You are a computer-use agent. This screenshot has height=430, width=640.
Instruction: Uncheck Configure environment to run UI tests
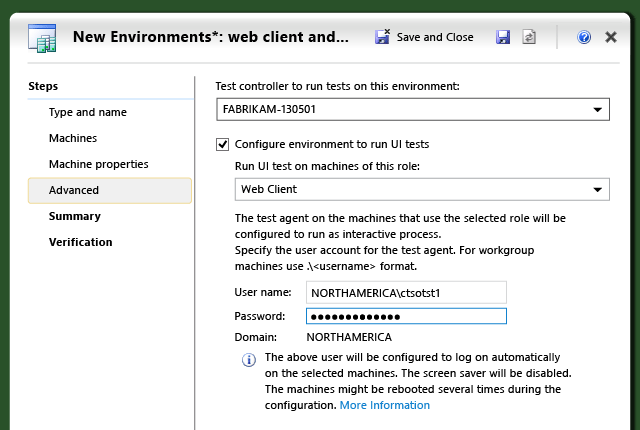223,144
